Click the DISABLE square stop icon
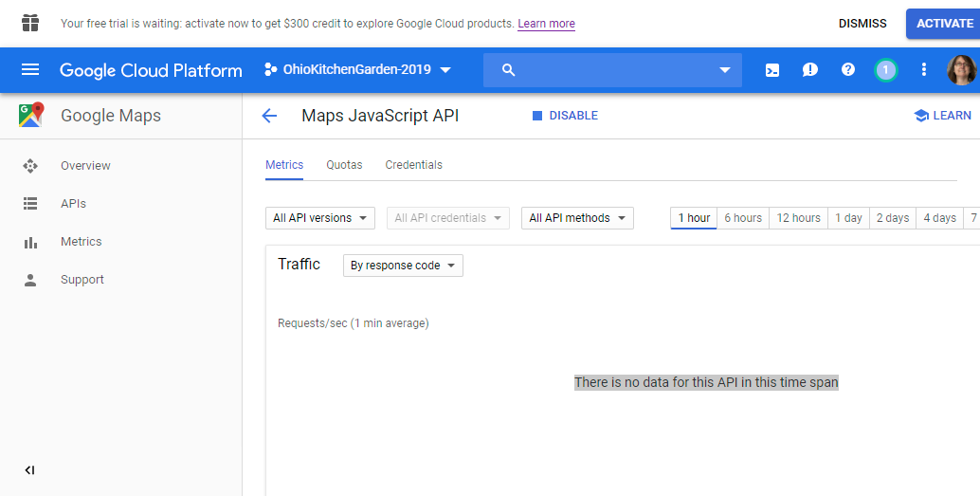Viewport: 980px width, 496px height. coord(536,116)
